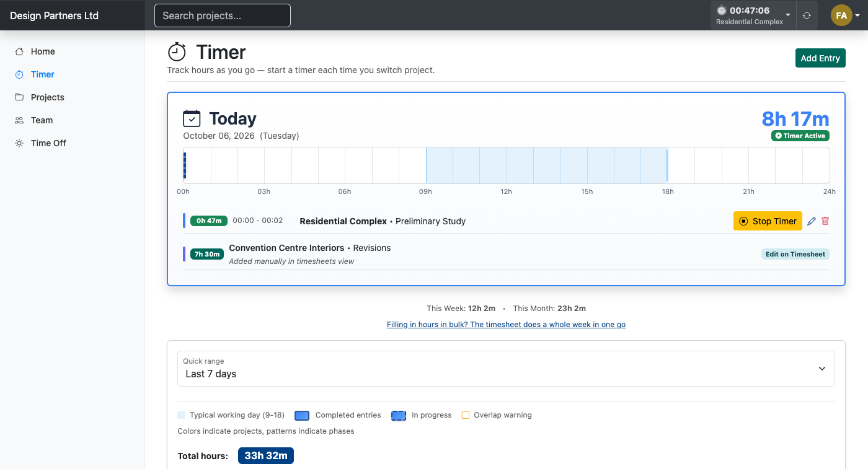Click This Month 23h 2m summary

[549, 308]
